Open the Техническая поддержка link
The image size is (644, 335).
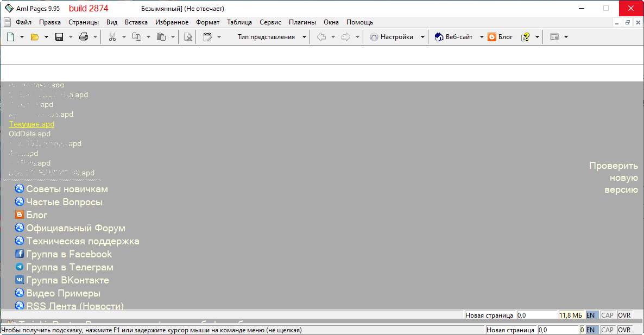pyautogui.click(x=83, y=242)
